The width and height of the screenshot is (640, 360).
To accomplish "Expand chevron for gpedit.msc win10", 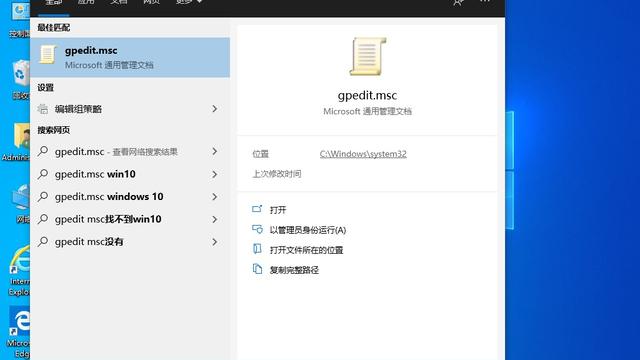I will [x=215, y=174].
